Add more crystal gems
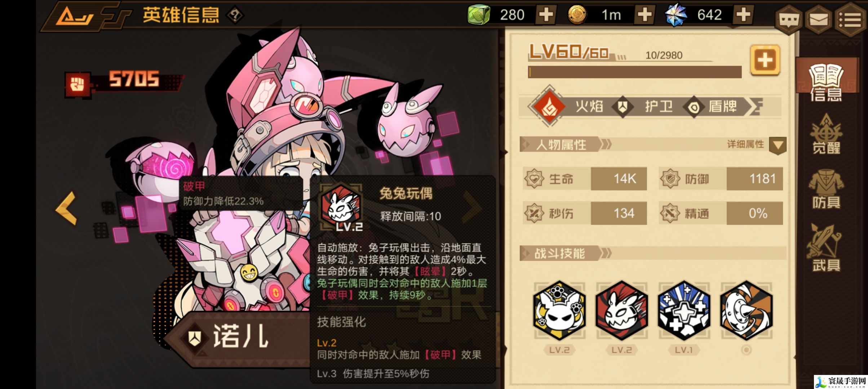The width and height of the screenshot is (868, 389). tap(743, 15)
